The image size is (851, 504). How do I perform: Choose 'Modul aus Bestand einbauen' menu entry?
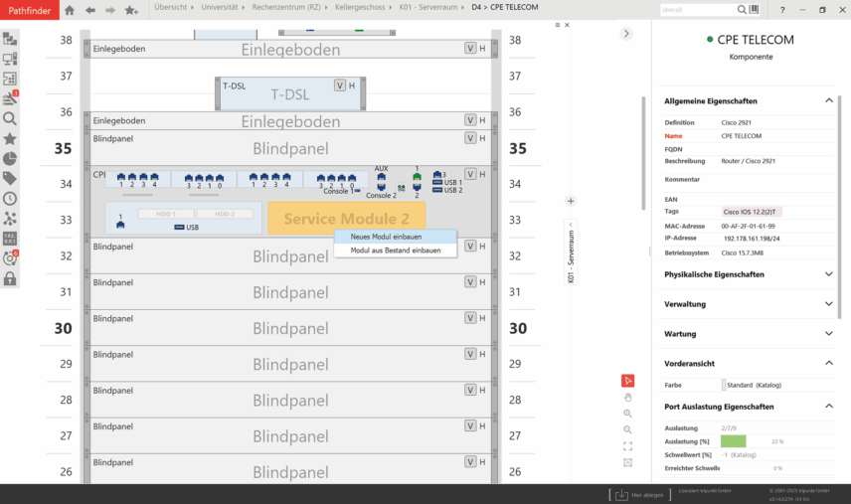click(395, 251)
